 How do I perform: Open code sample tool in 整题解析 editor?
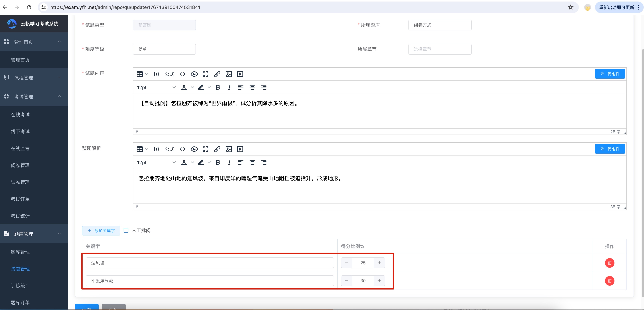coord(156,149)
